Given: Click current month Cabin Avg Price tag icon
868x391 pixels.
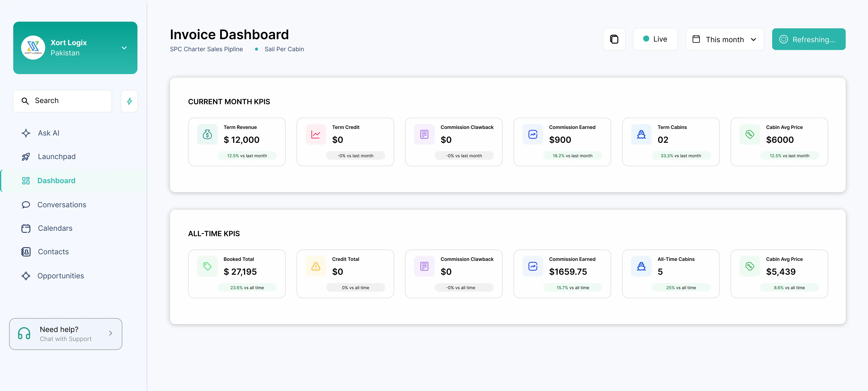Looking at the screenshot, I should [x=750, y=135].
